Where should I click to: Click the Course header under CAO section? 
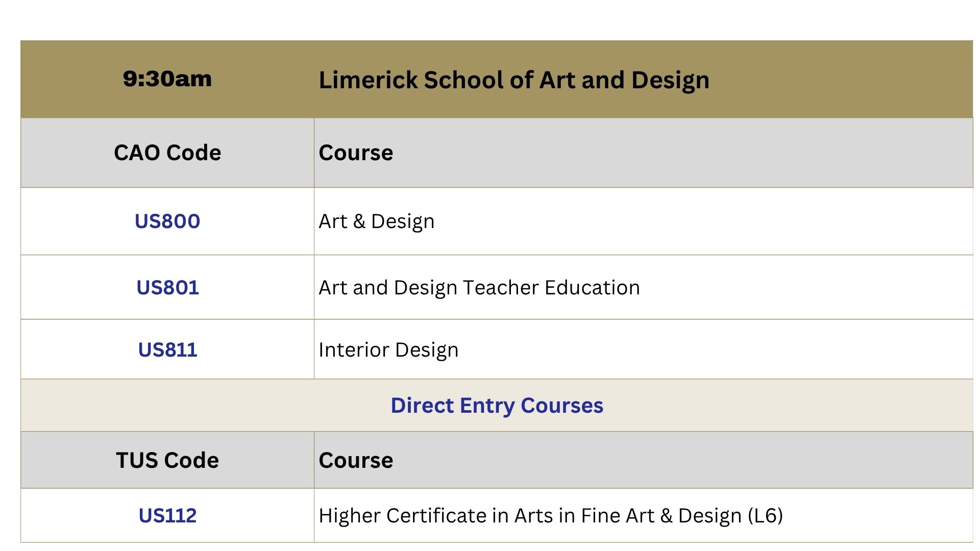(356, 153)
